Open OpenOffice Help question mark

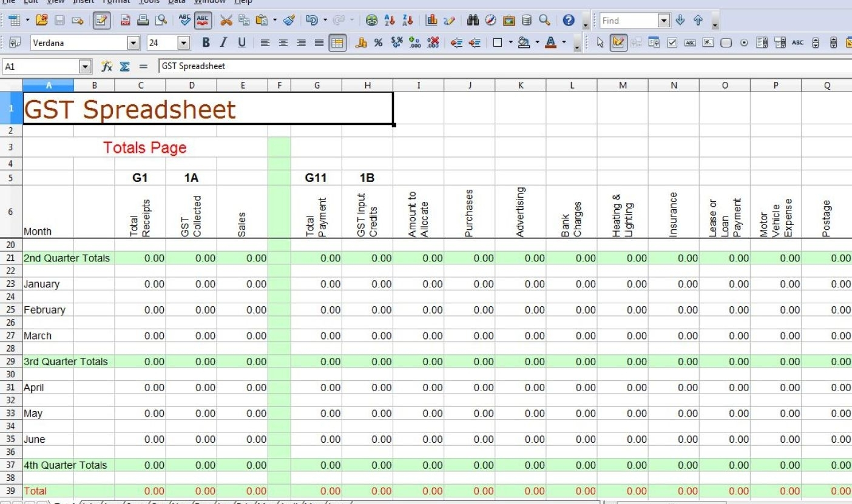pyautogui.click(x=569, y=21)
